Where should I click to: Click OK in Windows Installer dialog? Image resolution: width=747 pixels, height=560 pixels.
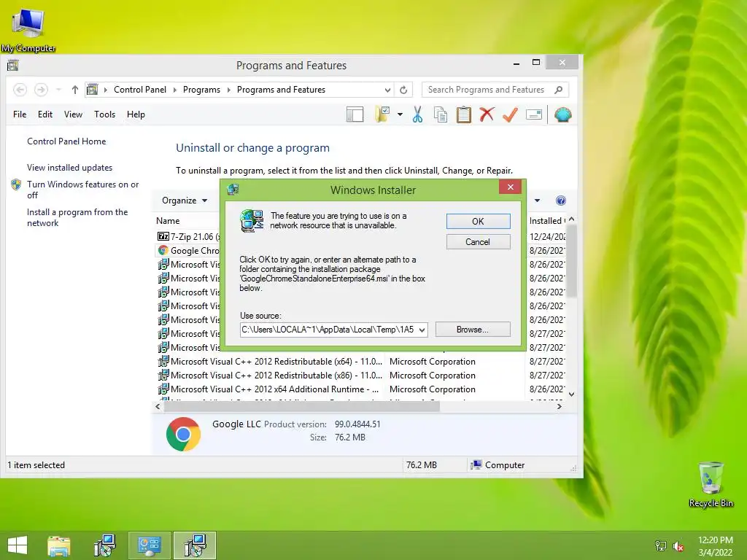pos(478,221)
